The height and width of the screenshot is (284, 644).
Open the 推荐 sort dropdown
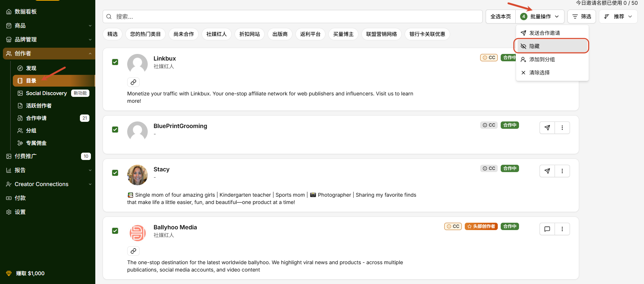[x=618, y=17]
